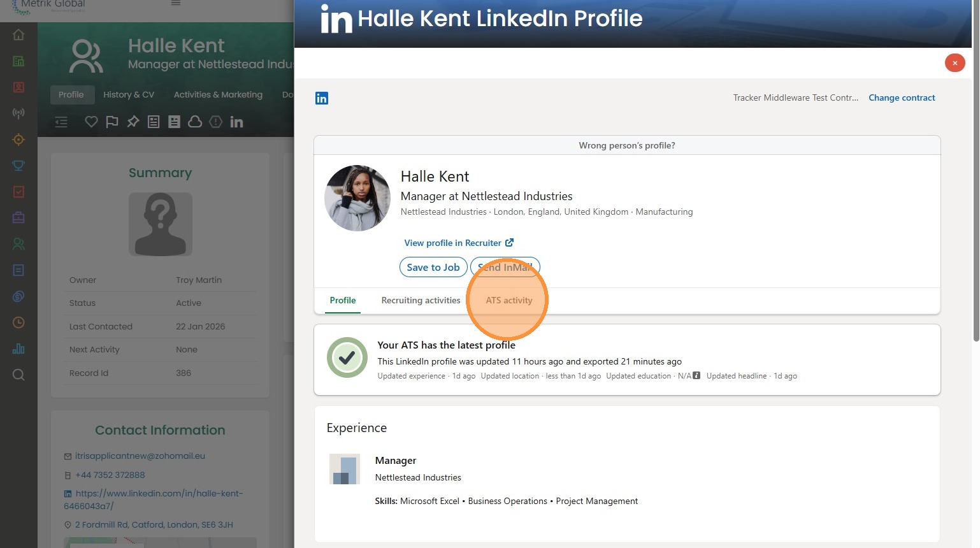Click the Change contract link

click(902, 97)
